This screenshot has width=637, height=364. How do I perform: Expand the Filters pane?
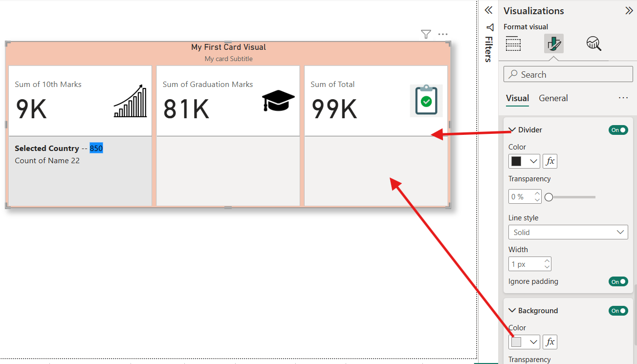(x=489, y=47)
